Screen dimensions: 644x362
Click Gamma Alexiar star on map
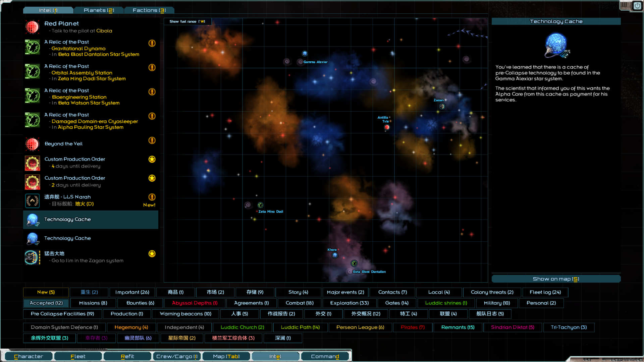tap(305, 54)
